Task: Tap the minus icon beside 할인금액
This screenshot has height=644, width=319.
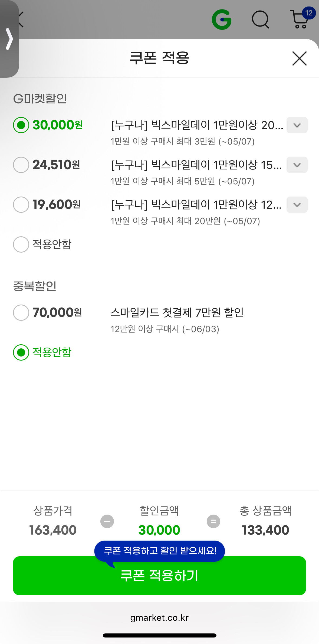Action: pyautogui.click(x=107, y=521)
